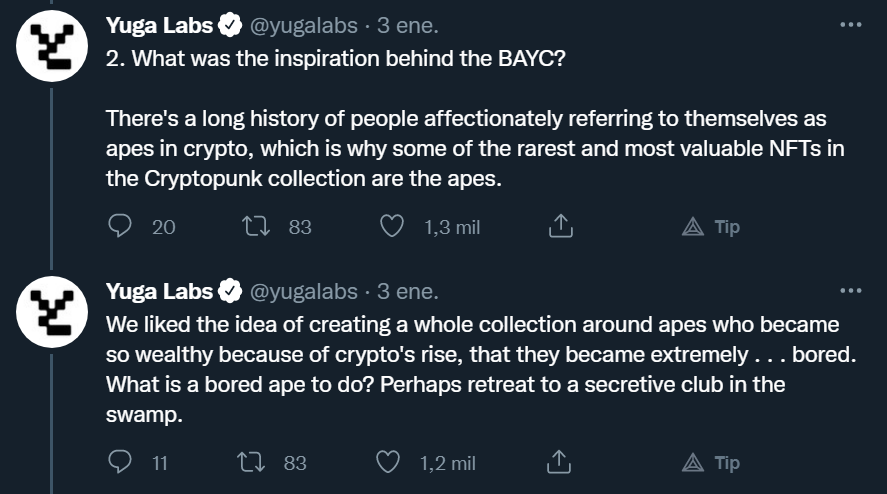Like the tweet with 1,2 mil likes
Screen dimensions: 887x494
(388, 462)
